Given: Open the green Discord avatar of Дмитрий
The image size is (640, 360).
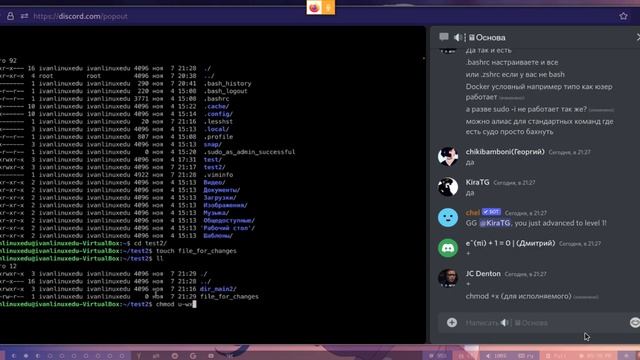Looking at the screenshot, I should coord(448,248).
